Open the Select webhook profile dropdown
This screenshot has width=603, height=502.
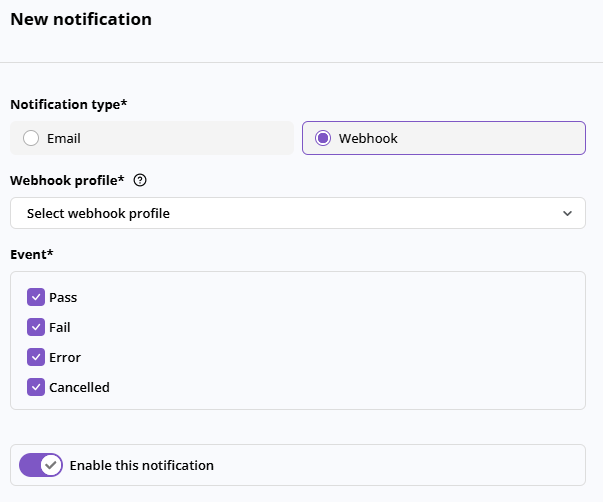[298, 213]
